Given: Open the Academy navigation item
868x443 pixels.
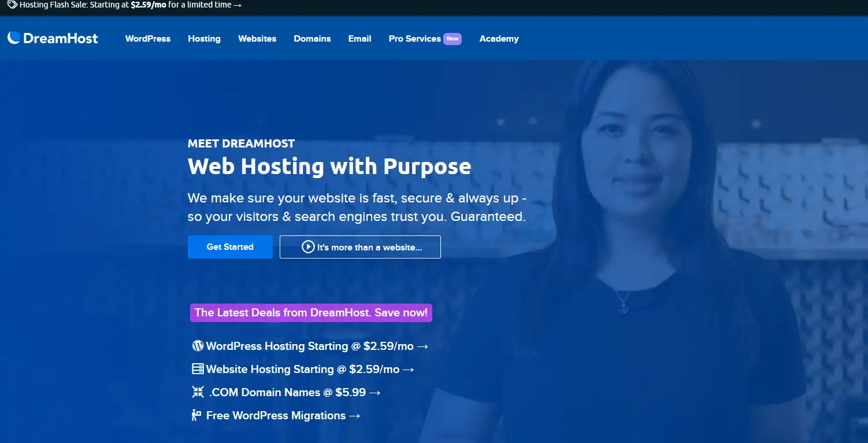Looking at the screenshot, I should tap(499, 39).
